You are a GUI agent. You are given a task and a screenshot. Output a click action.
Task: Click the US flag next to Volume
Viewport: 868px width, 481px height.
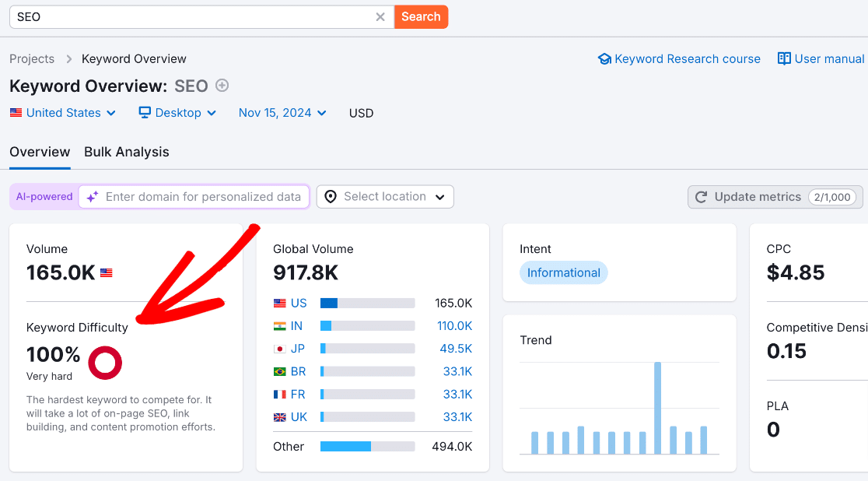coord(105,272)
